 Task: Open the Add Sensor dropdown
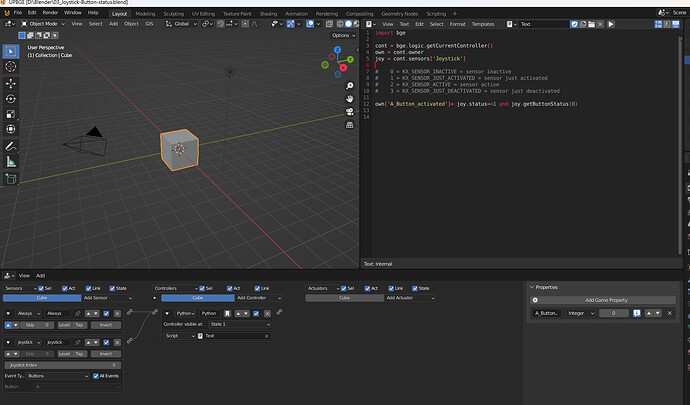108,298
